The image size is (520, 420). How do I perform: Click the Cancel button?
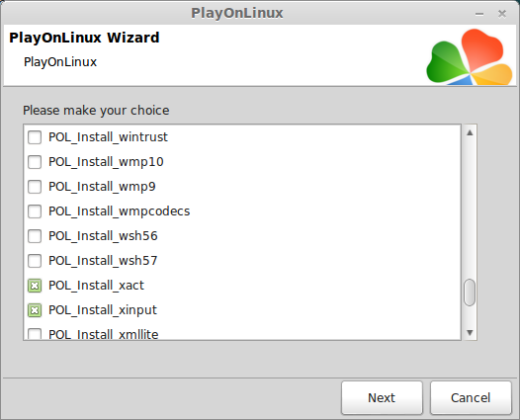tap(471, 398)
